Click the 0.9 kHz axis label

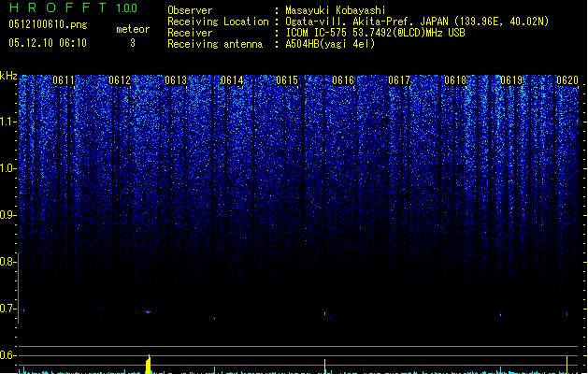pos(7,215)
